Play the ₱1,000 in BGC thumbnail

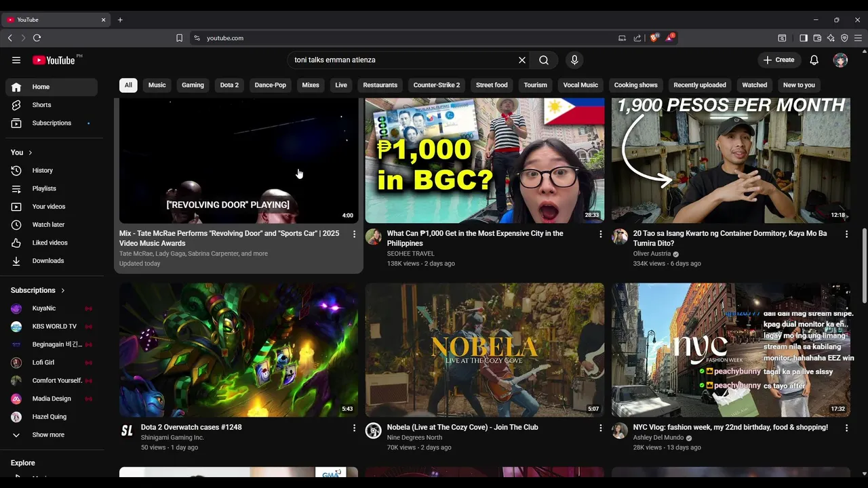point(484,161)
